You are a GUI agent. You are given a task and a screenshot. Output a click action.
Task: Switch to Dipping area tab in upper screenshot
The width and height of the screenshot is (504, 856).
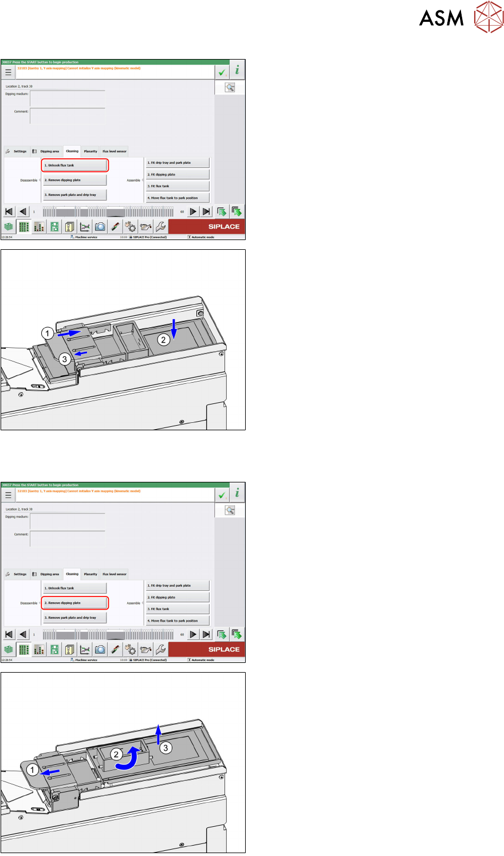pyautogui.click(x=46, y=152)
